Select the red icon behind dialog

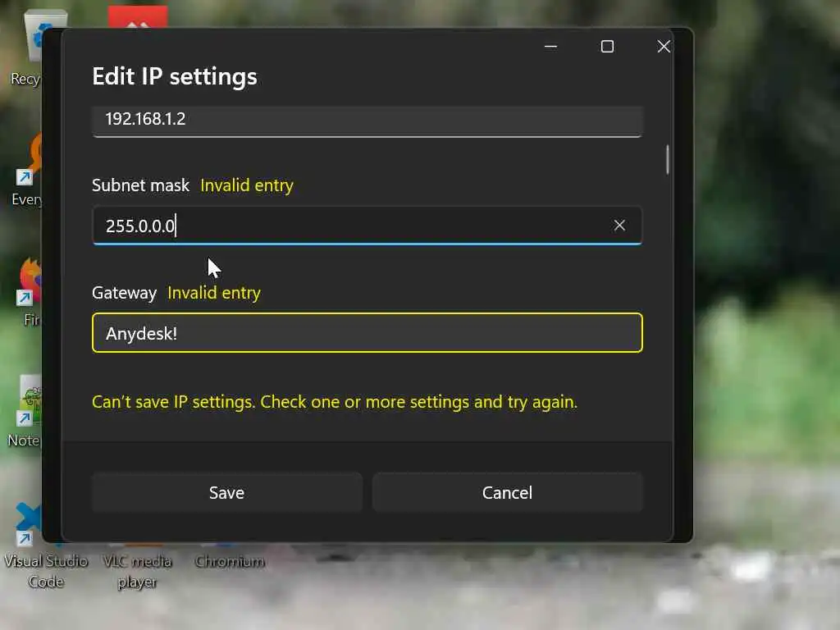coord(138,17)
